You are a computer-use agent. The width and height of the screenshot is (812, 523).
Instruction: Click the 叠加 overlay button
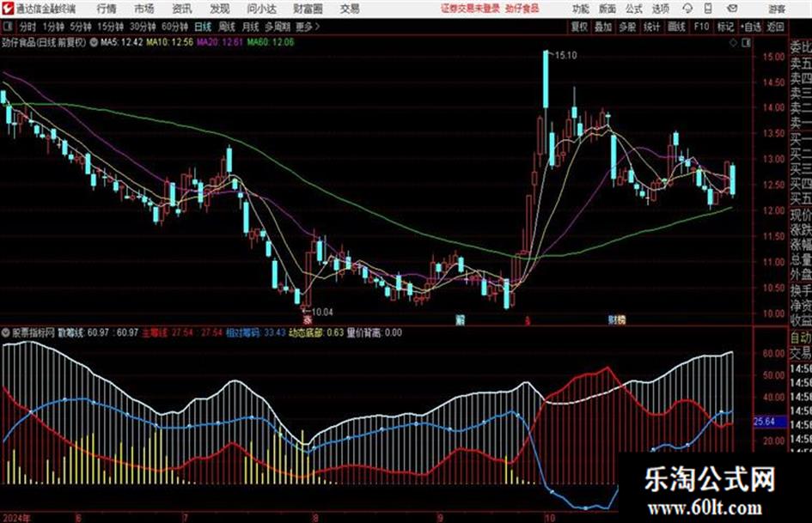point(603,27)
